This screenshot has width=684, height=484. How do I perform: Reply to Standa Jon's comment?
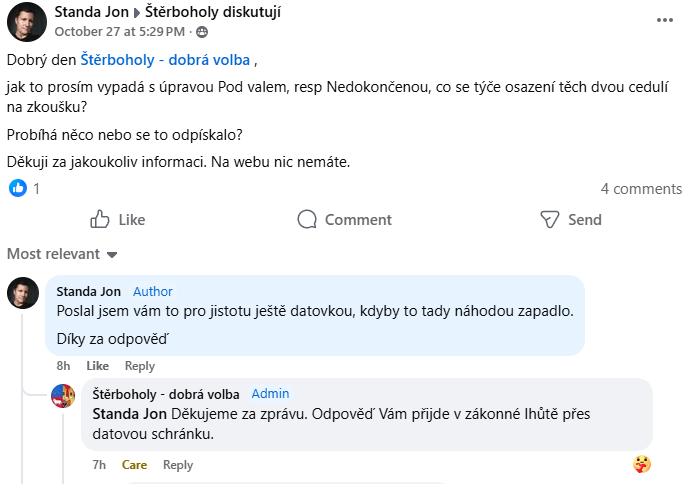pos(140,366)
